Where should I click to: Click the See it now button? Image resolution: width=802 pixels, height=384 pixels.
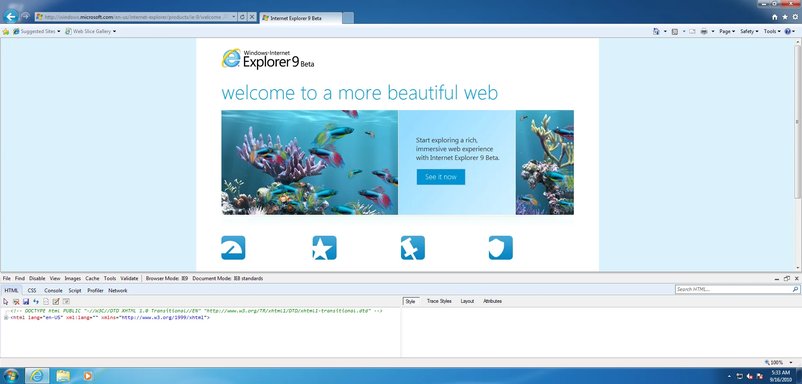(440, 177)
